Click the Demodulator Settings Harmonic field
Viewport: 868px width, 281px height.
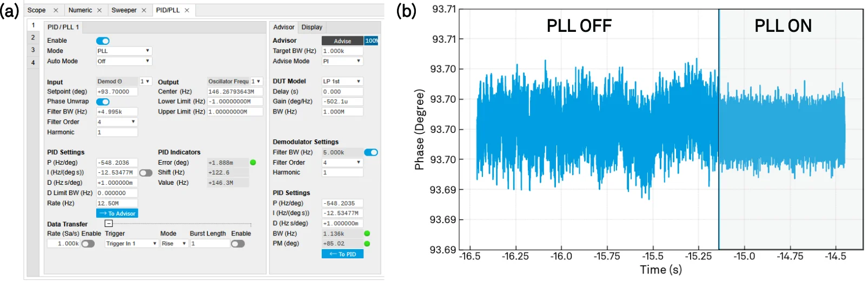point(342,173)
